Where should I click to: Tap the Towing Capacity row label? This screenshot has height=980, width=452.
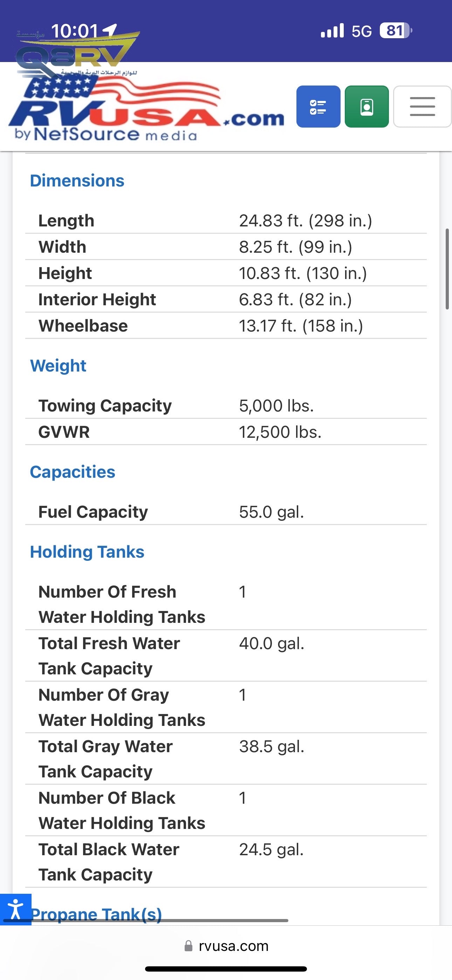(105, 406)
